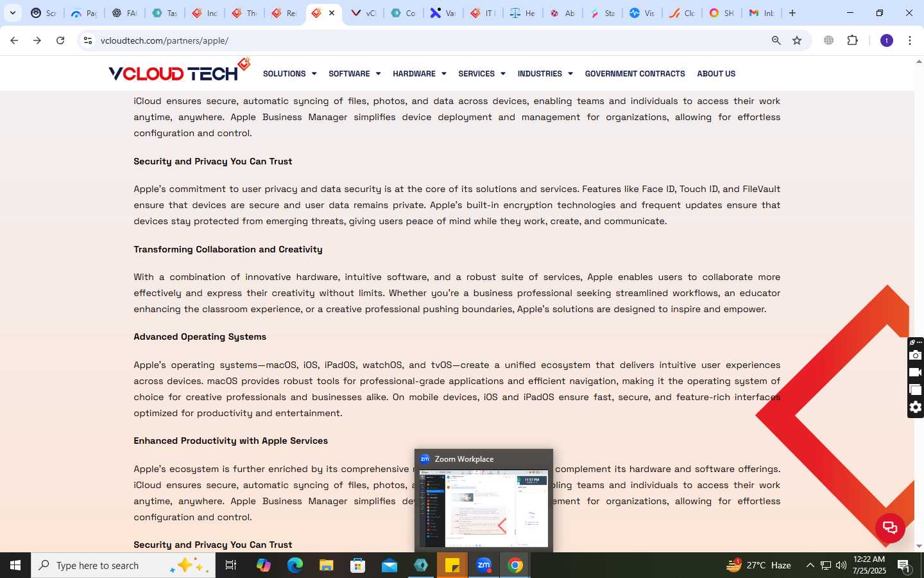Click the globe icon next to the bookmark star
The image size is (924, 578).
(828, 40)
